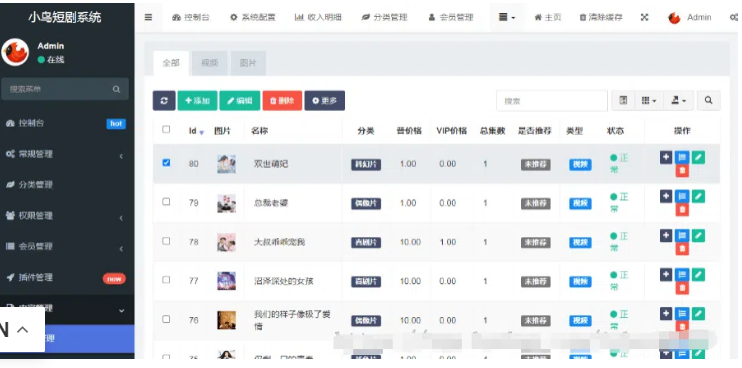This screenshot has width=742, height=368.
Task: Click the green edit pencil for row 78
Action: pos(698,236)
